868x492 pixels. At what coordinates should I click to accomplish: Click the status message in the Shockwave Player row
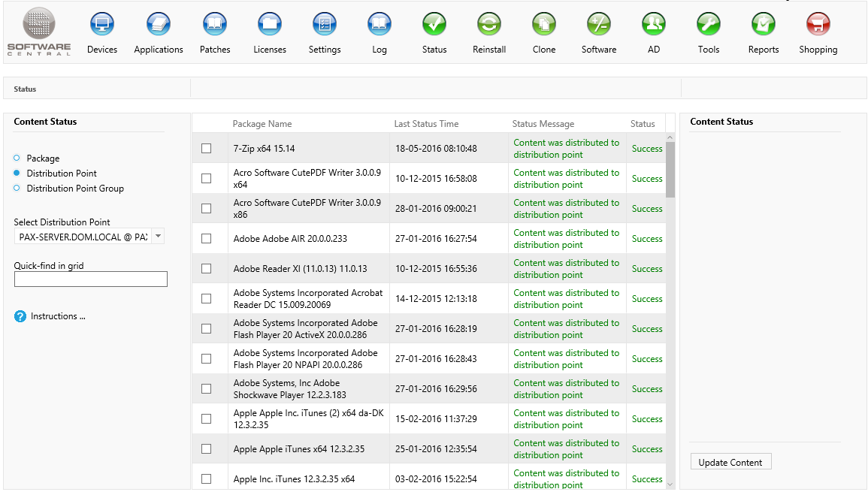pos(567,389)
